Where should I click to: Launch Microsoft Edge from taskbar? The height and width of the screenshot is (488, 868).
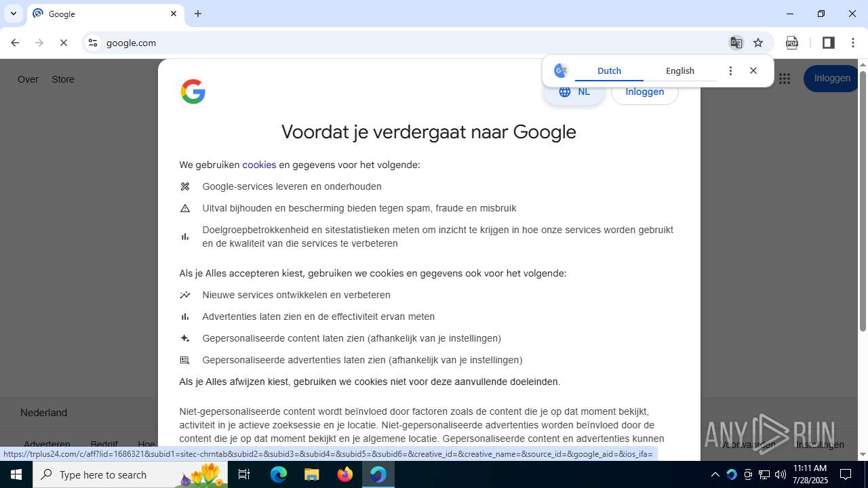coord(279,474)
